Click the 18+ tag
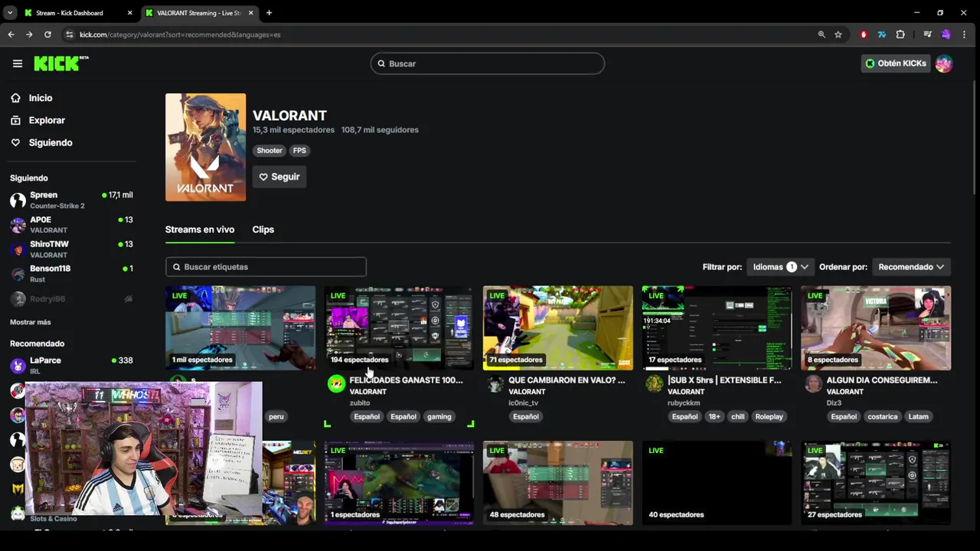Viewport: 980px width, 551px height. tap(714, 416)
